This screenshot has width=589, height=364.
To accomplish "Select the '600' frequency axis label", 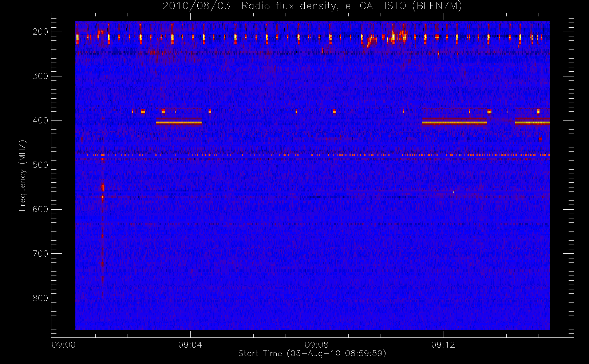I will point(40,209).
